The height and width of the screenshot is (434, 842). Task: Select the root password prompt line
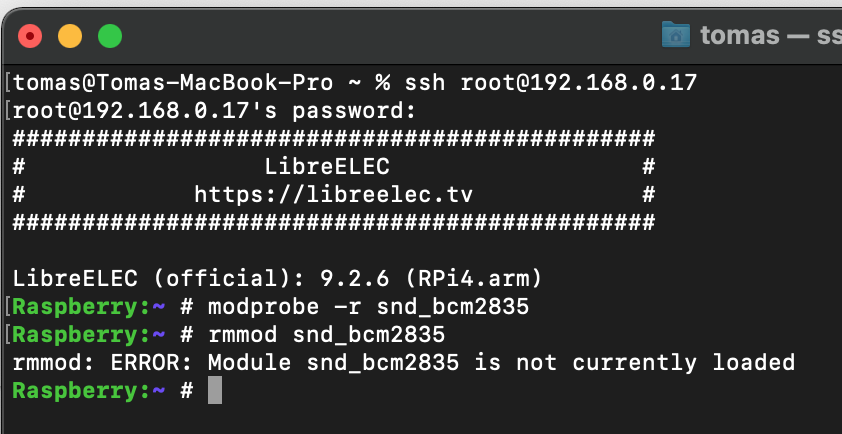point(214,109)
